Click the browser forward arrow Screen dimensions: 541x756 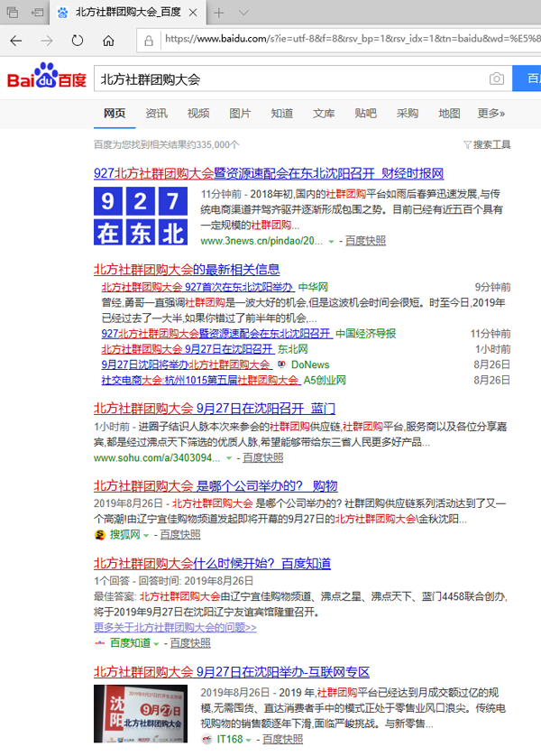(47, 41)
